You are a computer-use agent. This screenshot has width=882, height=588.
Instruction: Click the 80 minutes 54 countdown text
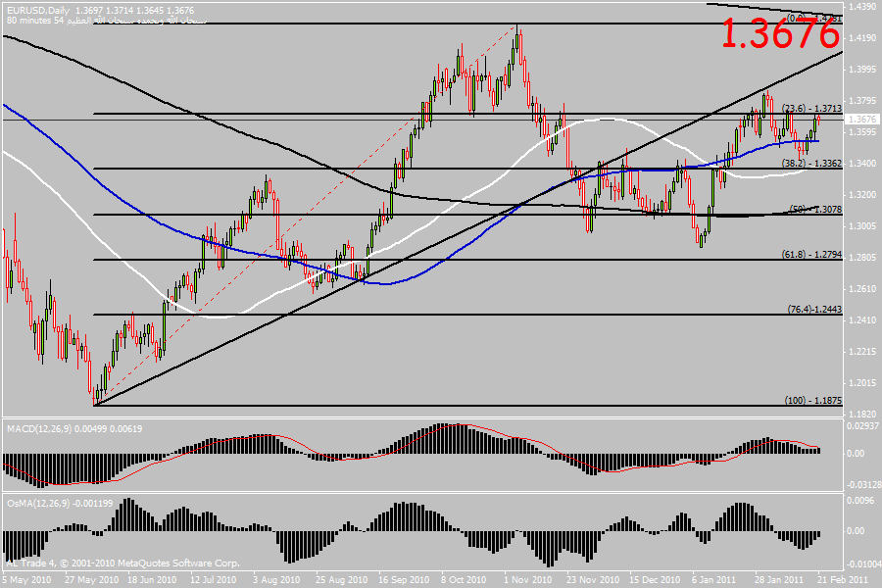tap(31, 20)
